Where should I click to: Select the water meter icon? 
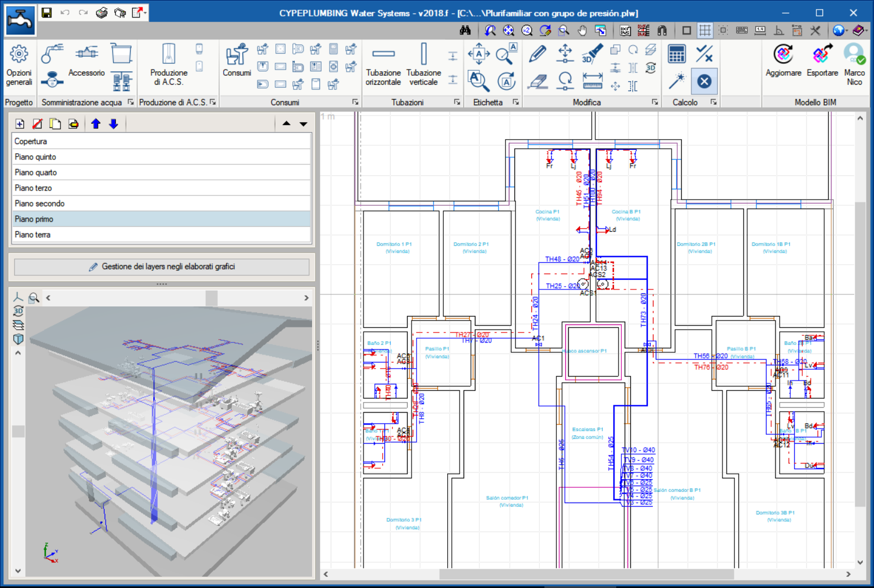click(52, 80)
